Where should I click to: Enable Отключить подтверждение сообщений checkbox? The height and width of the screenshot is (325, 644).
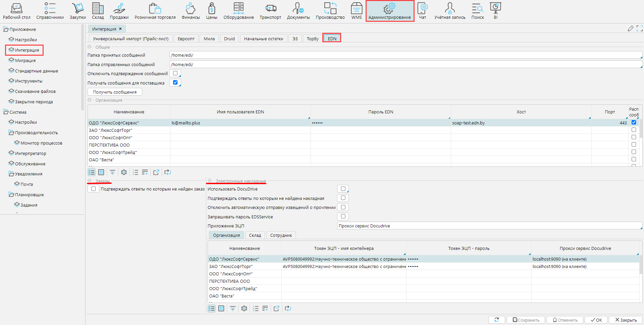tap(175, 73)
